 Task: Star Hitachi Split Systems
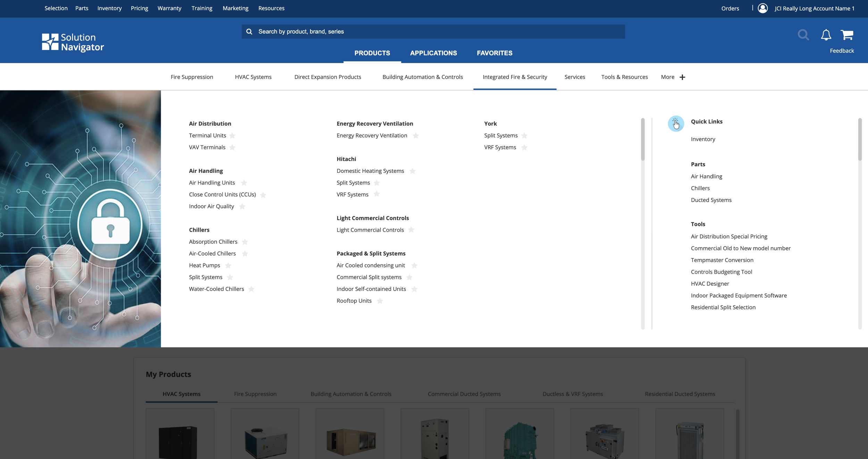coord(377,183)
